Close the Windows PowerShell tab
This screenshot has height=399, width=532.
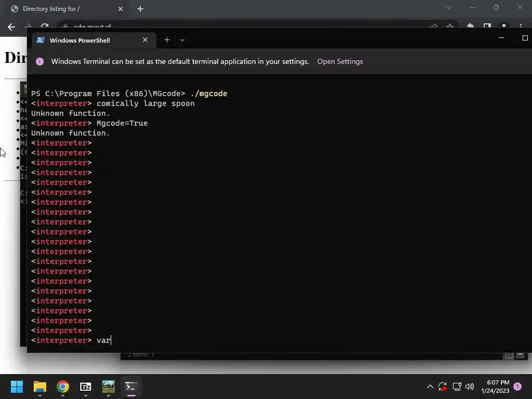pyautogui.click(x=145, y=40)
